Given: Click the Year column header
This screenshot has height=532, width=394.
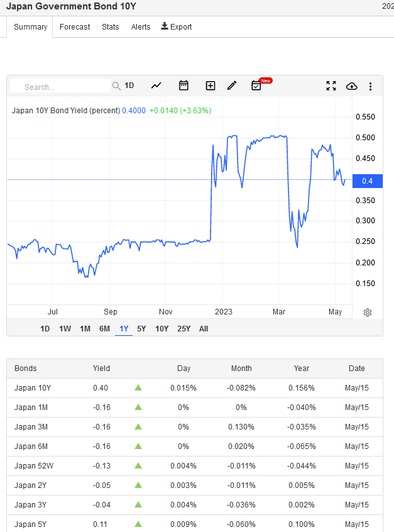Looking at the screenshot, I should [x=302, y=368].
